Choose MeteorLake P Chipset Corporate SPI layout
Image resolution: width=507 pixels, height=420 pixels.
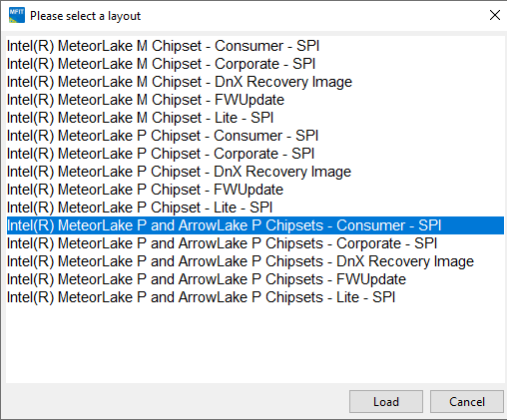[255, 154]
